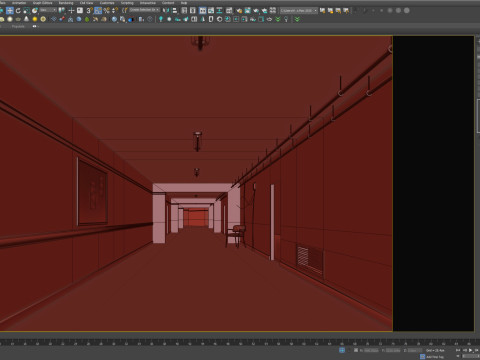Viewport: 480px width, 360px height.
Task: Activate the Select and Rotate tool
Action: click(18, 11)
